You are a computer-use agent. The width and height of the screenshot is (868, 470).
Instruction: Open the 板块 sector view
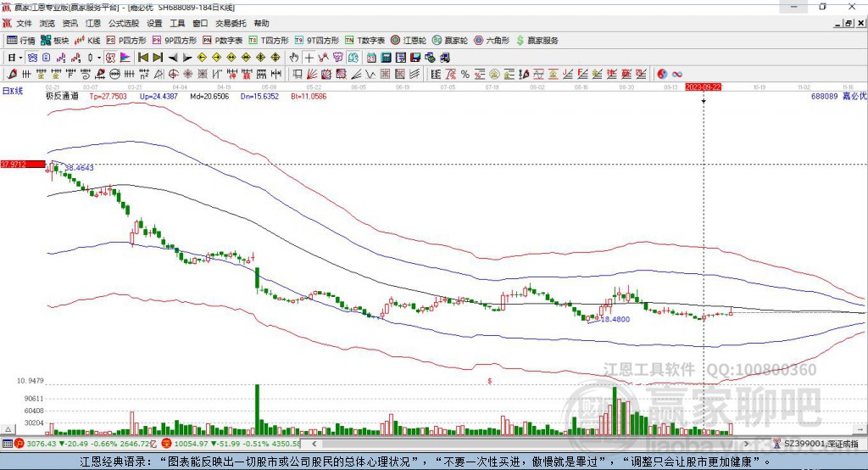pyautogui.click(x=55, y=41)
